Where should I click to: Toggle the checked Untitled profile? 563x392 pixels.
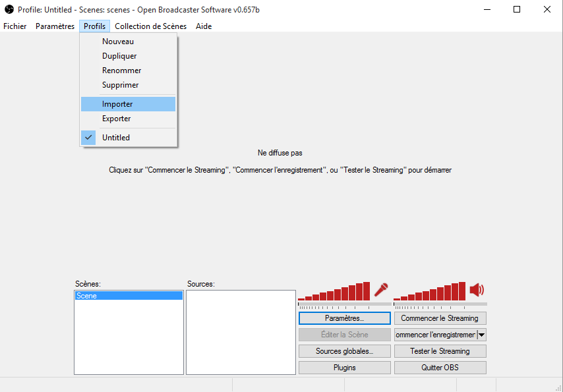click(116, 138)
